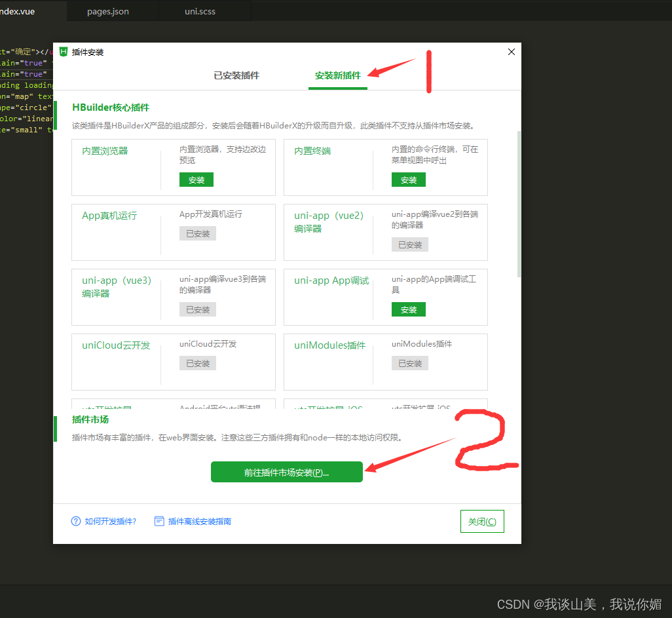Click the document icon beside 插件离线安装指南
Image resolution: width=672 pixels, height=618 pixels.
pos(159,521)
